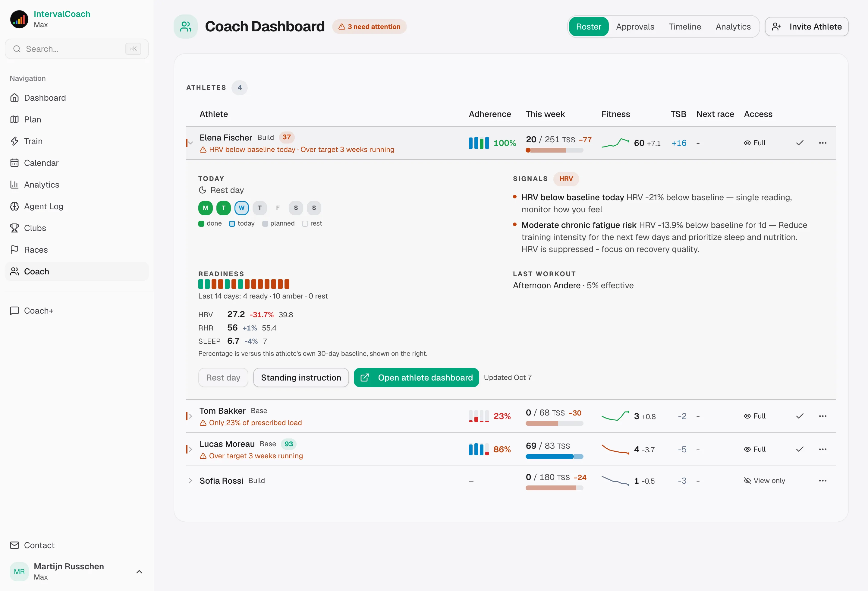
Task: Open the Coach+ chat bubble icon
Action: [x=14, y=311]
